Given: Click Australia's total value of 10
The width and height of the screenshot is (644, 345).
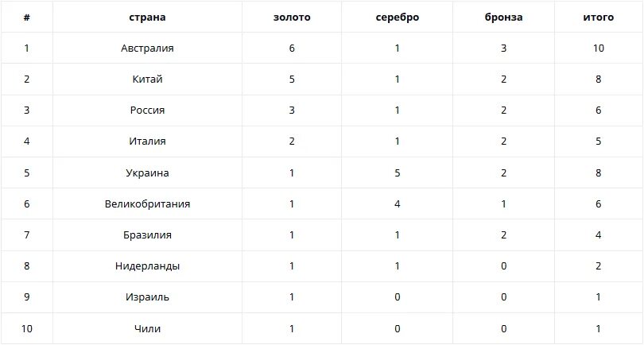Looking at the screenshot, I should coord(599,48).
